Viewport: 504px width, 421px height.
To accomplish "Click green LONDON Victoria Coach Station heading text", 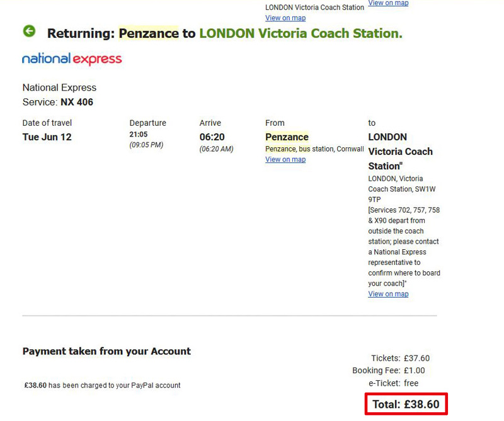I will (301, 33).
